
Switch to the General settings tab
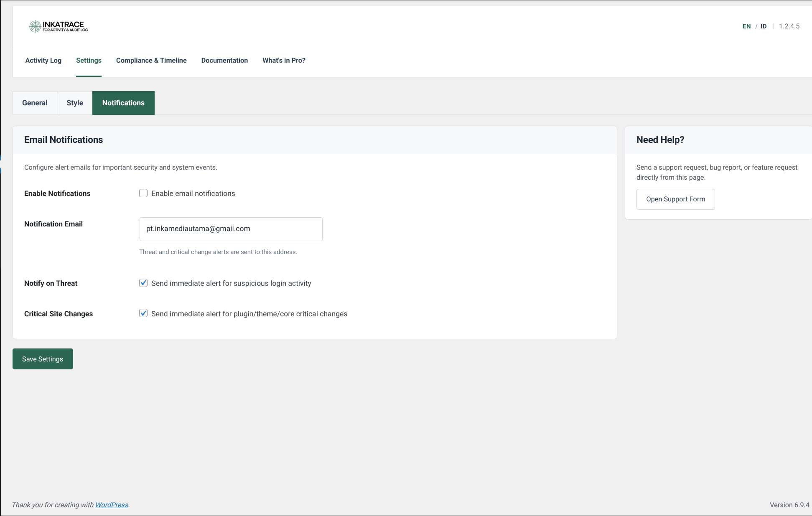pos(35,103)
